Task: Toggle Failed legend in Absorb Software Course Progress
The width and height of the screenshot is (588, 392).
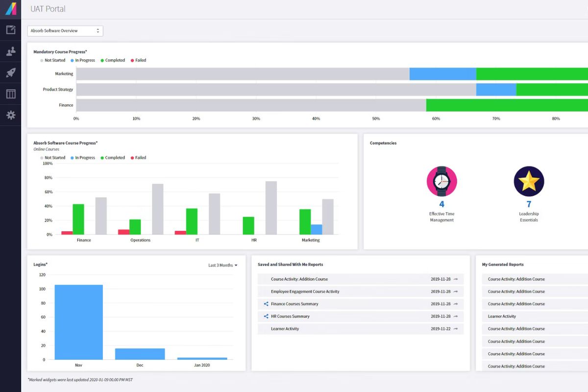Action: [138, 158]
